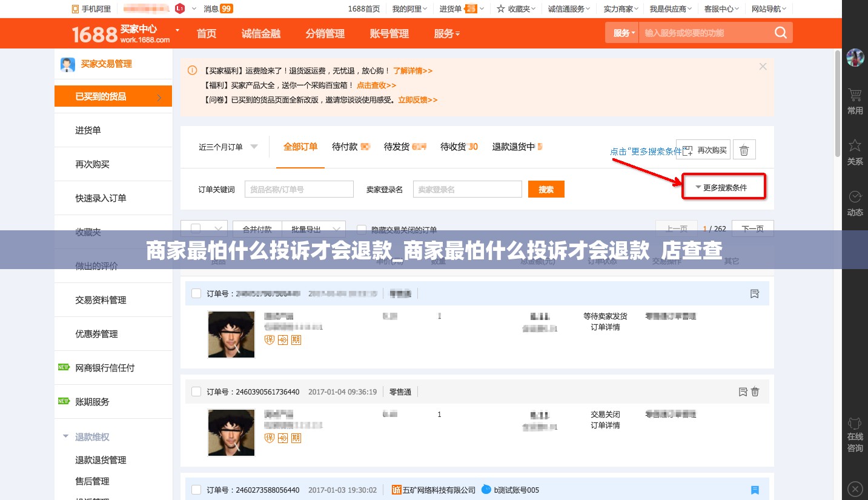The image size is (868, 500).
Task: Open the 批量导出 dropdown
Action: [314, 229]
